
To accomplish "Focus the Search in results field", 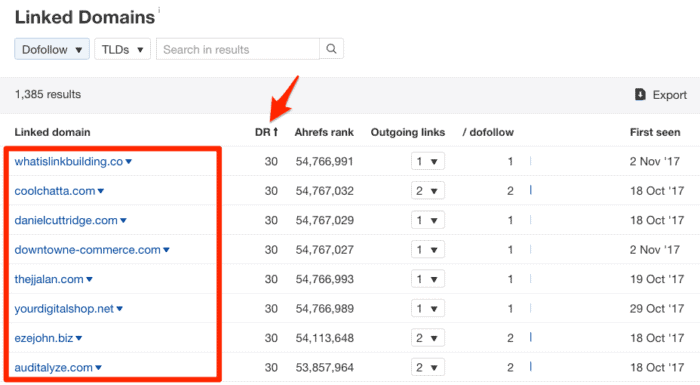I will point(238,49).
